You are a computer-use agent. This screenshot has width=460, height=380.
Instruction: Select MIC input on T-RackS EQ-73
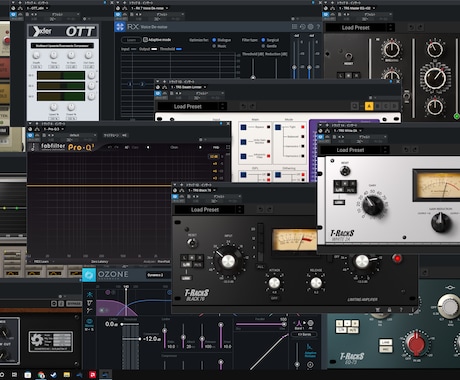click(385, 349)
